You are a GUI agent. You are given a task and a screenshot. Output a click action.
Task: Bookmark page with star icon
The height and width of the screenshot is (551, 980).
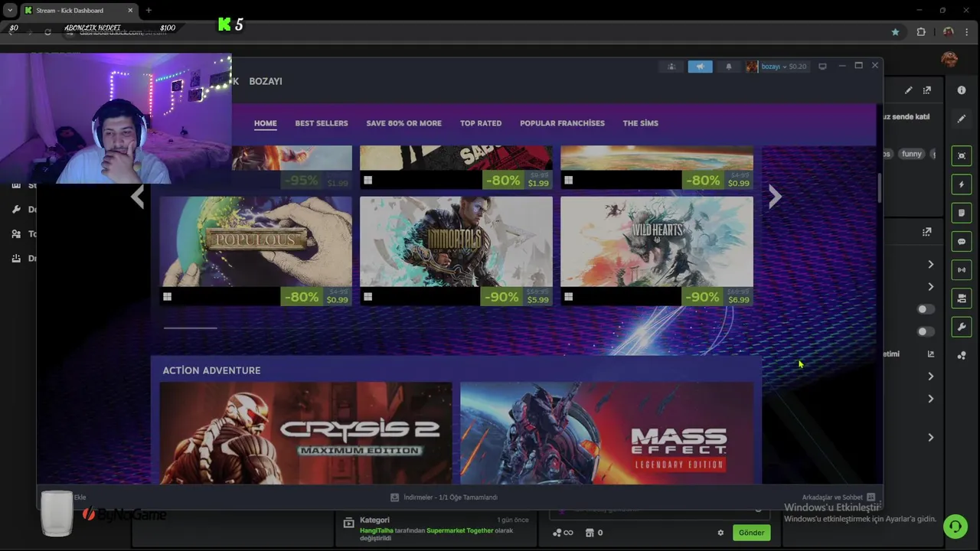895,32
